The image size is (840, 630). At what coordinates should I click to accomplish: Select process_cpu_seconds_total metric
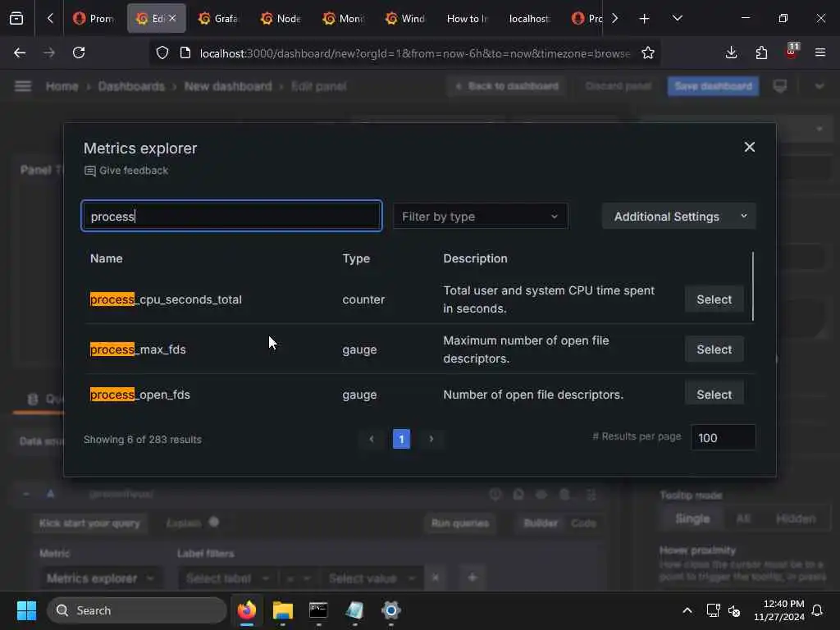[x=714, y=299]
